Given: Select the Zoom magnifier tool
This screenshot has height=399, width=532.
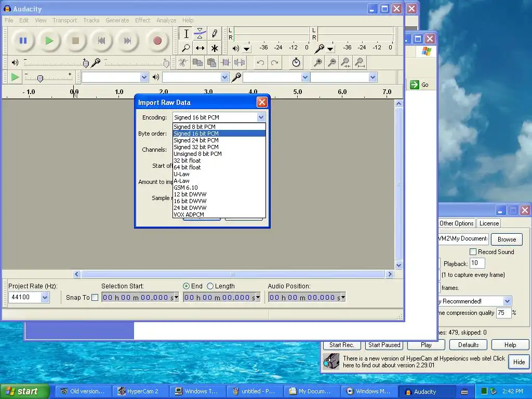Looking at the screenshot, I should [186, 48].
